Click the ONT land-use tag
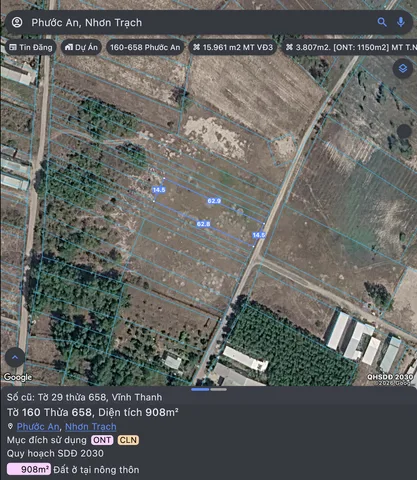The height and width of the screenshot is (480, 417). pos(102,440)
